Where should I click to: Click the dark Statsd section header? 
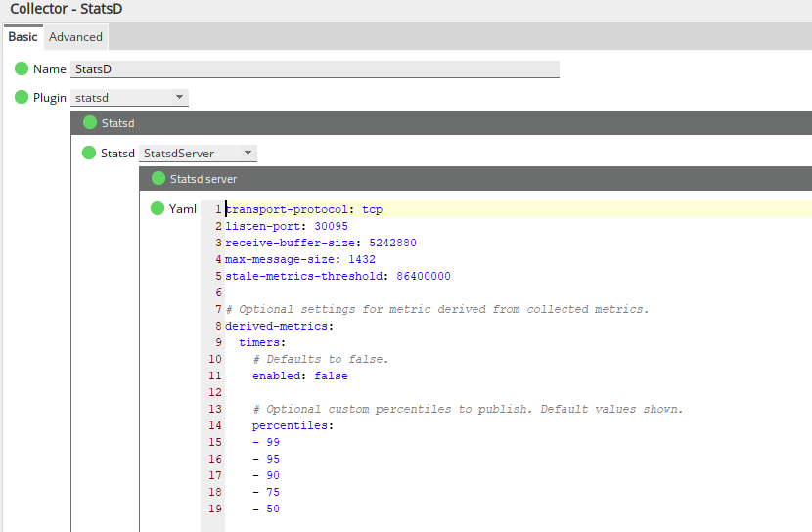point(441,122)
